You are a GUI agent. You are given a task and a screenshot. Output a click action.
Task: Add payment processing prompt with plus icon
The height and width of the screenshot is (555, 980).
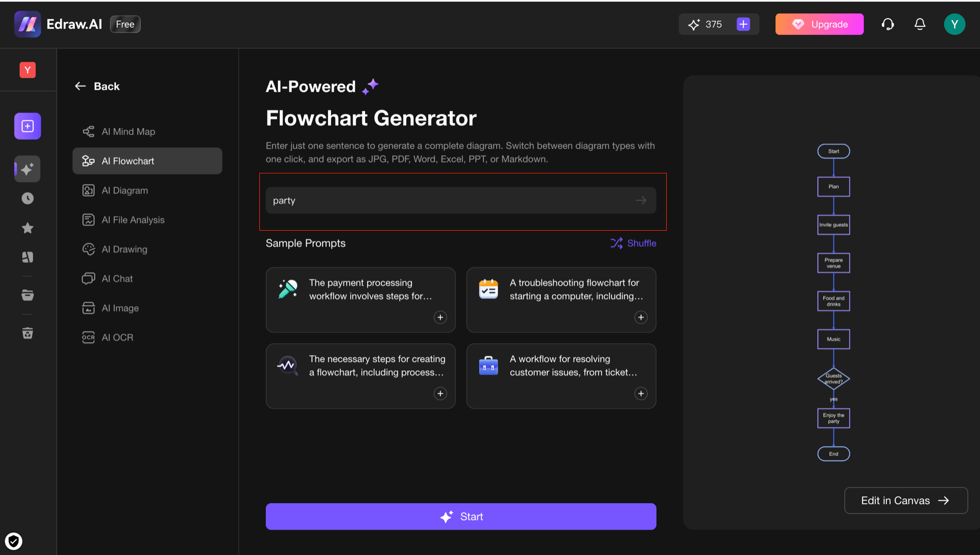point(440,317)
